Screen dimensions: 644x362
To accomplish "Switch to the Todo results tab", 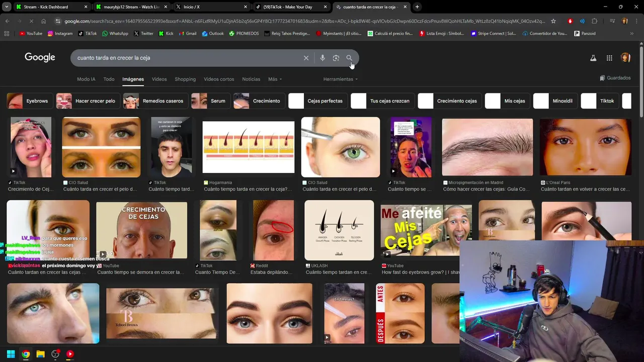I will pyautogui.click(x=109, y=79).
